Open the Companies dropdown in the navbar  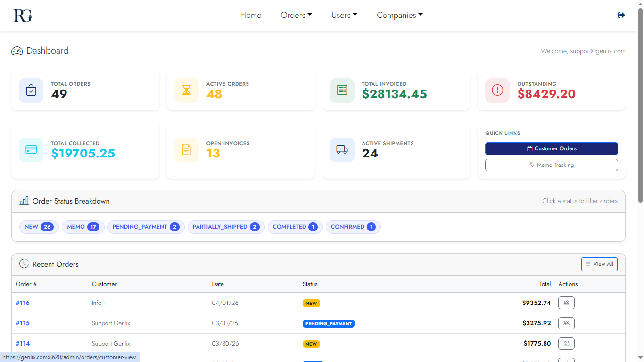pyautogui.click(x=399, y=15)
